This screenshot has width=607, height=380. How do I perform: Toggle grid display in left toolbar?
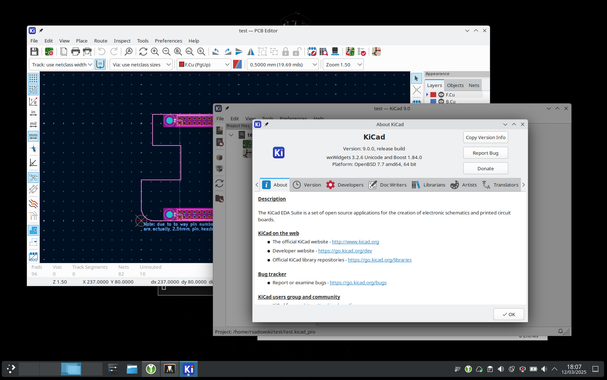(x=33, y=79)
